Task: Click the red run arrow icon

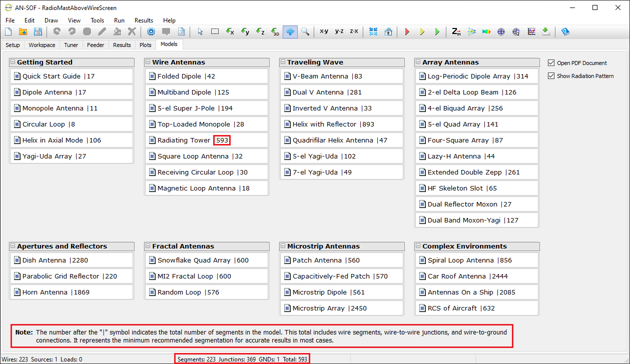Action: click(x=407, y=31)
